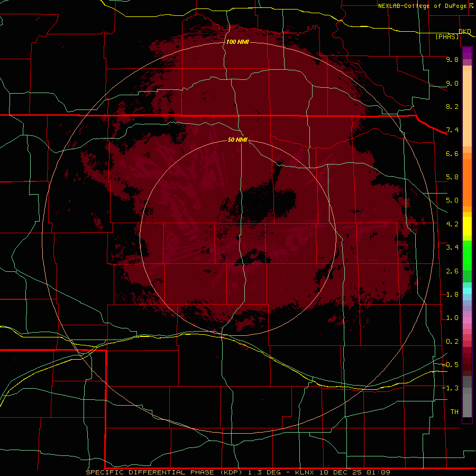
Task: Click the 8.2 value on color scale
Action: 452,106
